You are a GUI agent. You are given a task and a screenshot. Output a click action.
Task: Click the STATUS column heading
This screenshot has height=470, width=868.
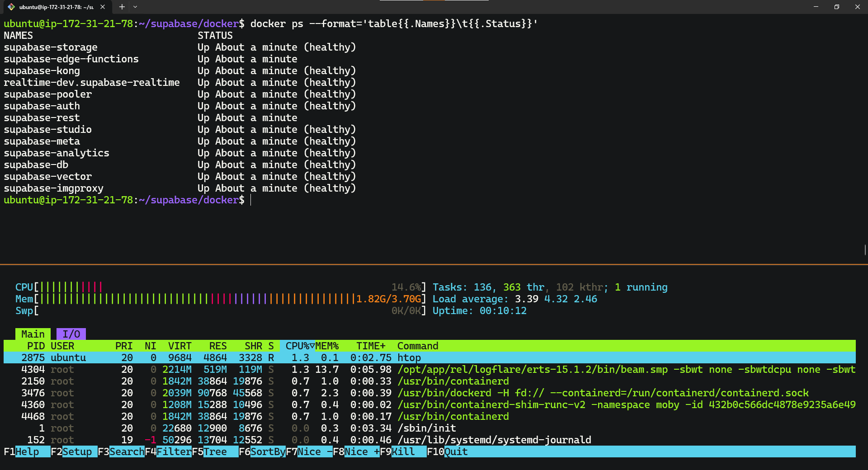click(x=215, y=35)
